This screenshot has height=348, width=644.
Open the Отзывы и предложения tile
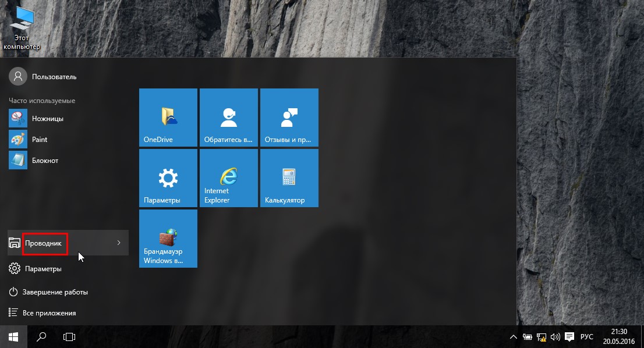pyautogui.click(x=289, y=118)
